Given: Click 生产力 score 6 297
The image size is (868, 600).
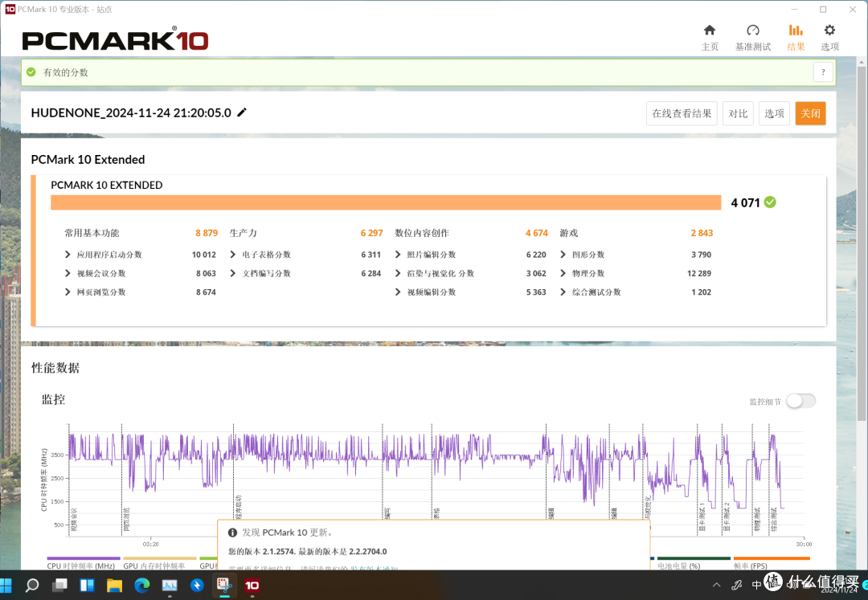Looking at the screenshot, I should (x=371, y=234).
